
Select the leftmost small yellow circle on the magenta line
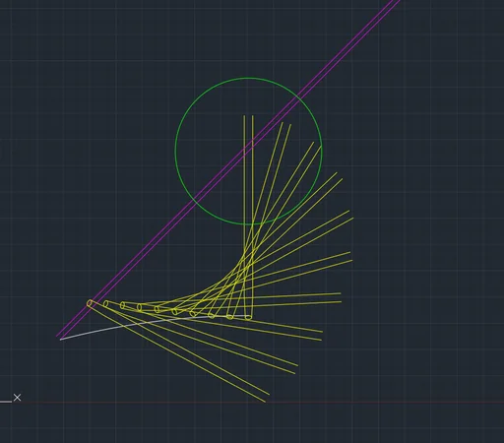(90, 303)
